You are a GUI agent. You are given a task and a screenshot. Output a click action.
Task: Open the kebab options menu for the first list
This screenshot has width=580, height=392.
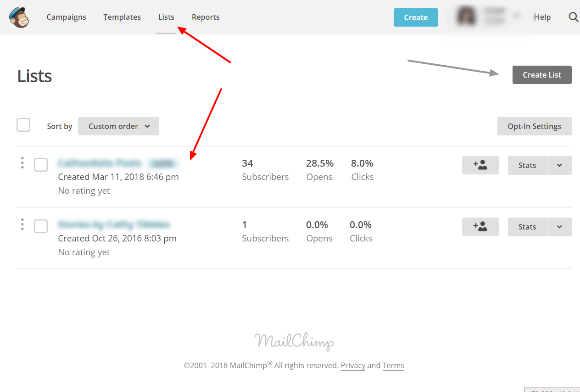tap(22, 163)
